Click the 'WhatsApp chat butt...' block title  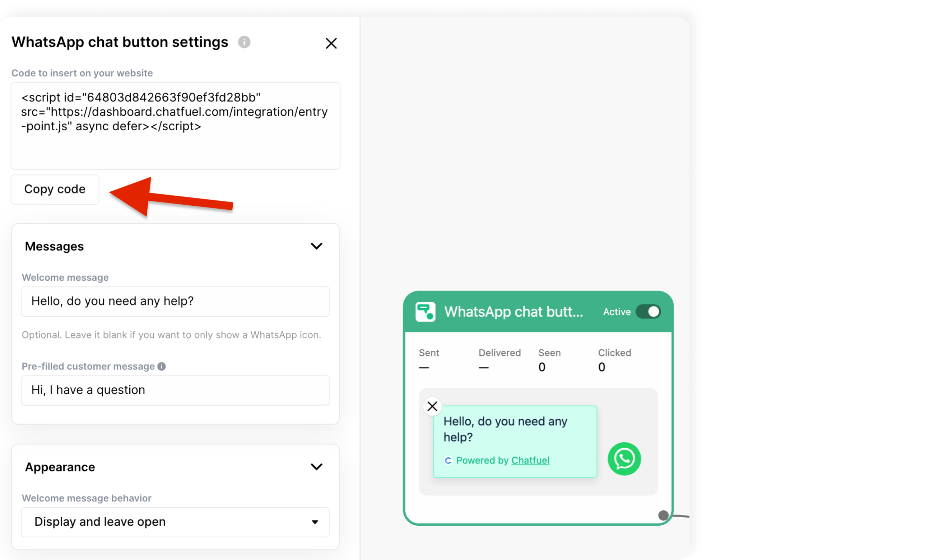pos(513,312)
